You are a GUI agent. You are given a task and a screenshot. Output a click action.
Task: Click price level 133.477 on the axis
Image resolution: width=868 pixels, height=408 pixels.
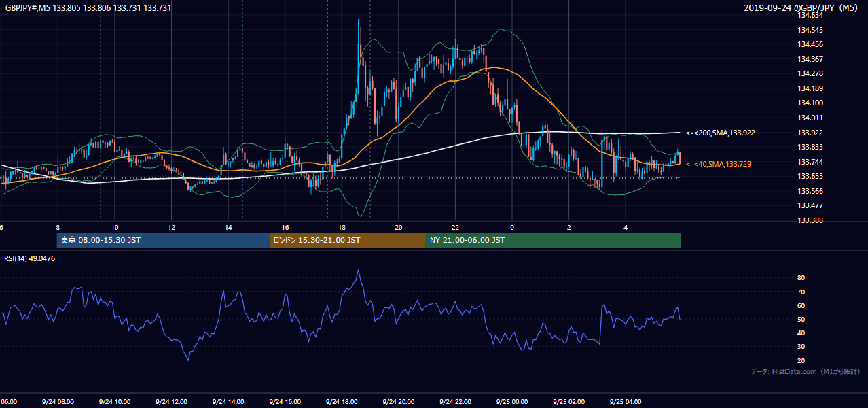810,205
